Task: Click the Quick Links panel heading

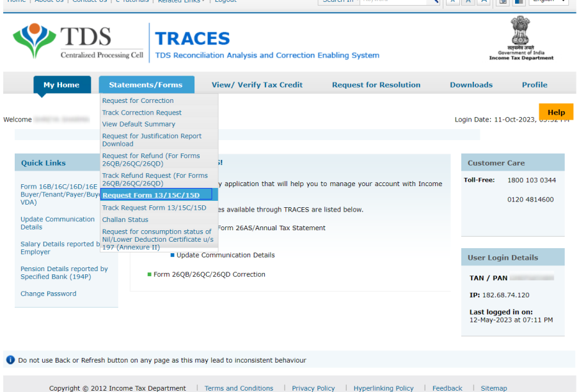Action: [x=44, y=163]
